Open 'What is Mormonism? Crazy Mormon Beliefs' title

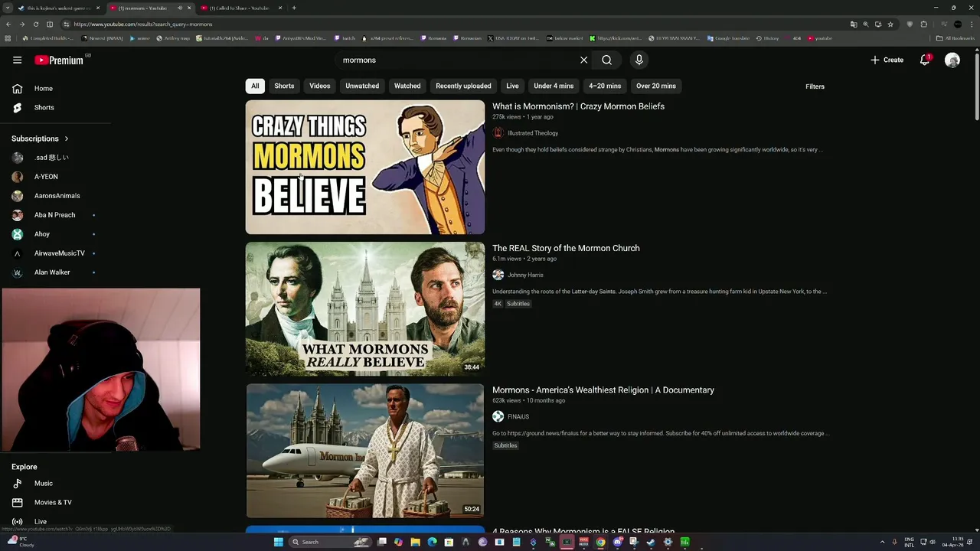(x=578, y=106)
